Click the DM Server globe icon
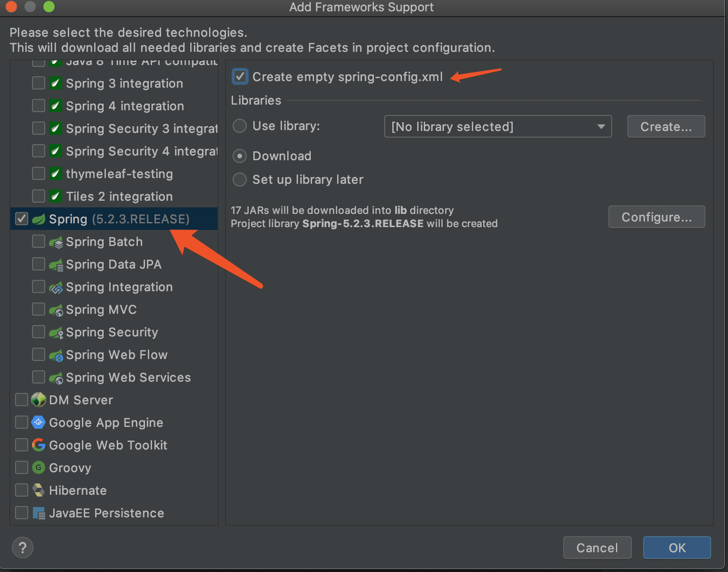Screen dimensions: 728x572 pyautogui.click(x=39, y=400)
